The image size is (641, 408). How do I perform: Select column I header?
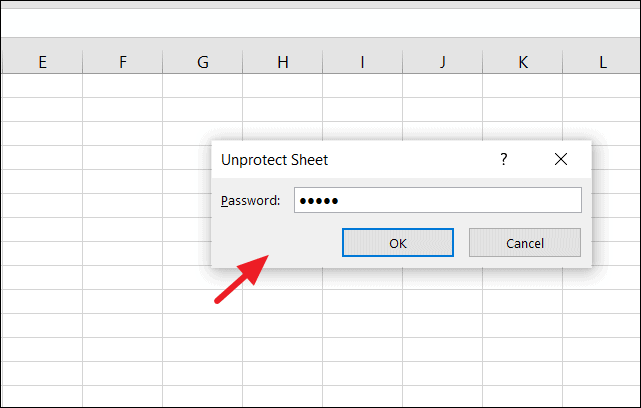coord(362,62)
